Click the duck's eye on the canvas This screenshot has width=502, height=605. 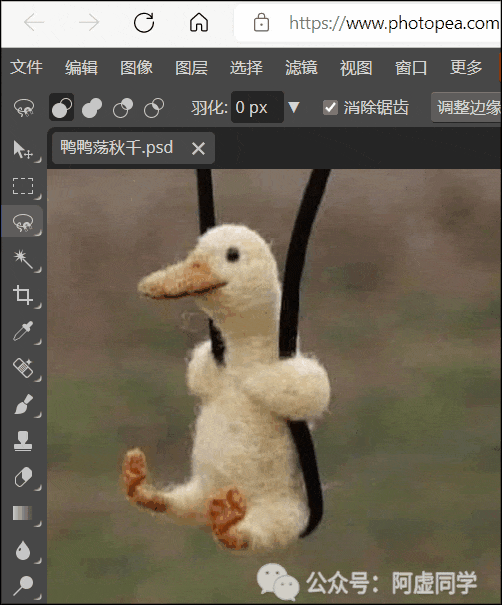coord(233,254)
